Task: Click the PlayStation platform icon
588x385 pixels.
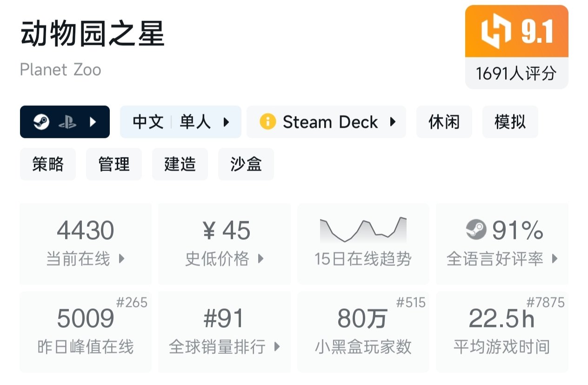Action: coord(67,122)
